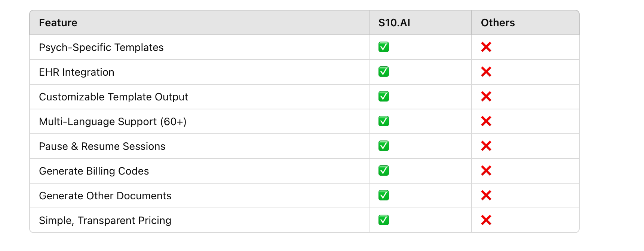Click green checkmark for EHR Integration
This screenshot has width=644, height=251.
(x=384, y=72)
